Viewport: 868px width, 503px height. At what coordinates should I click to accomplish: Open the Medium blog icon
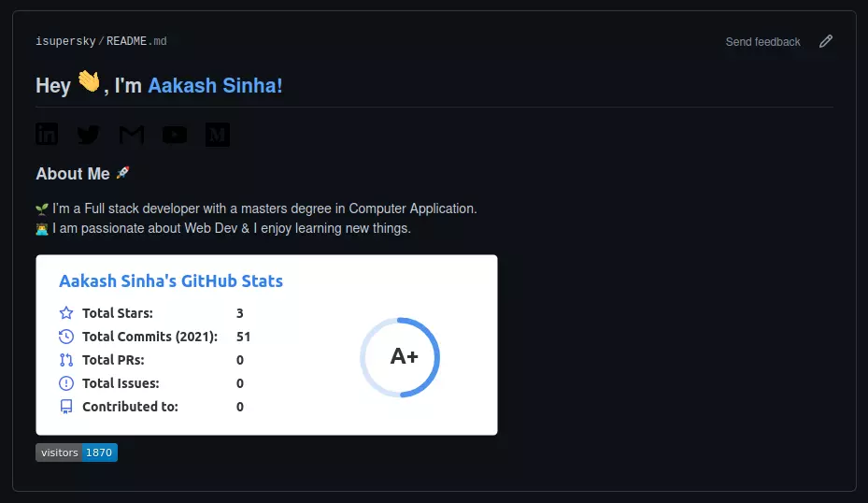[218, 135]
